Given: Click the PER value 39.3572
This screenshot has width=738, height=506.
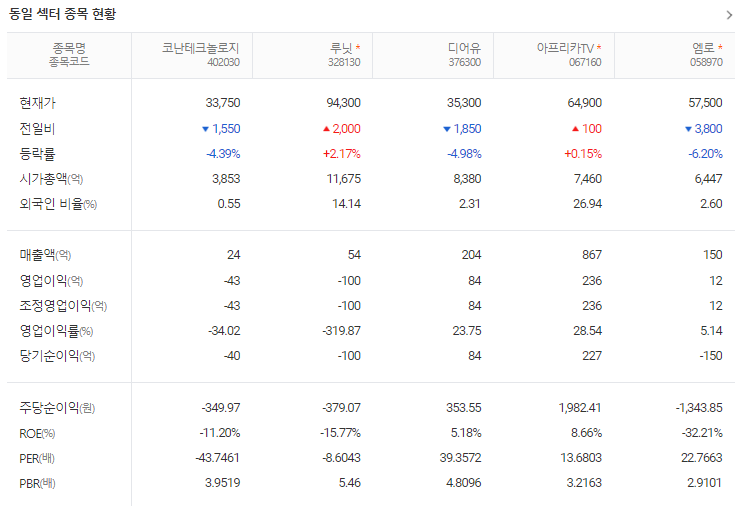Looking at the screenshot, I should click(x=460, y=458).
